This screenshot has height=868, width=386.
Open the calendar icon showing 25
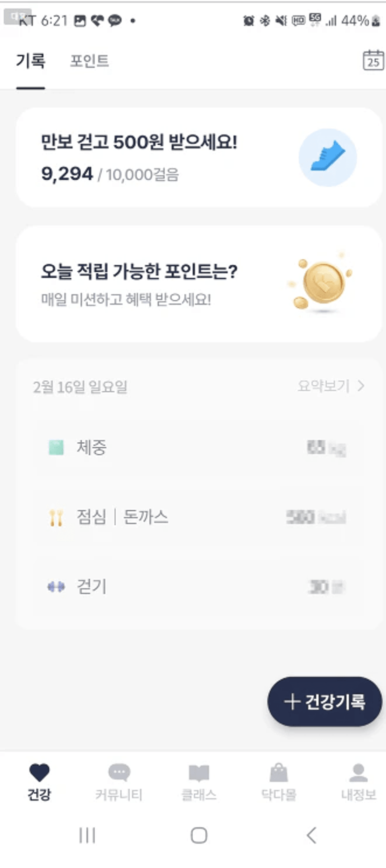pos(372,60)
